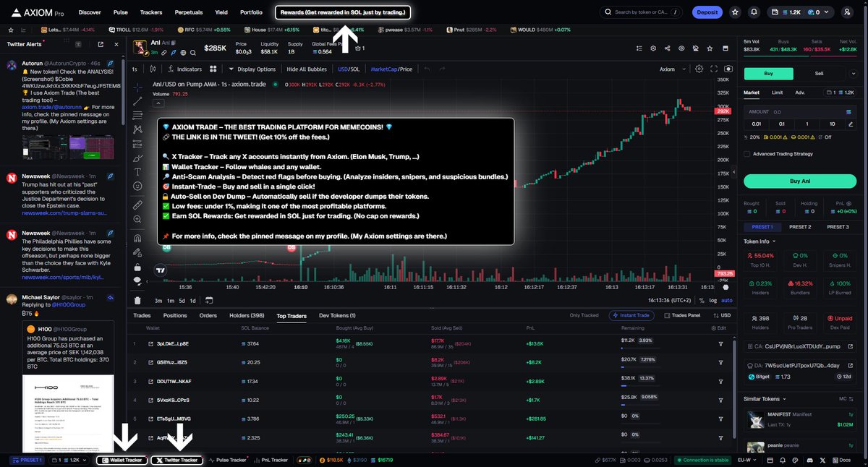
Task: Switch to the Sell side toggle
Action: [819, 73]
